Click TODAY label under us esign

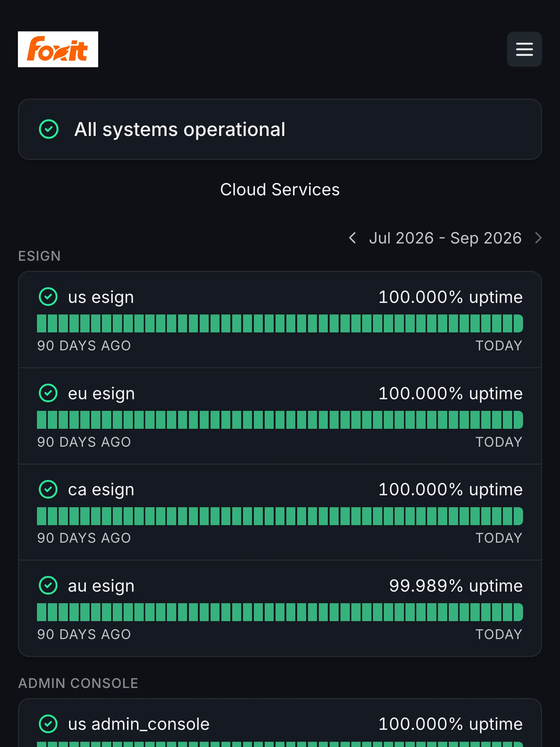point(499,346)
